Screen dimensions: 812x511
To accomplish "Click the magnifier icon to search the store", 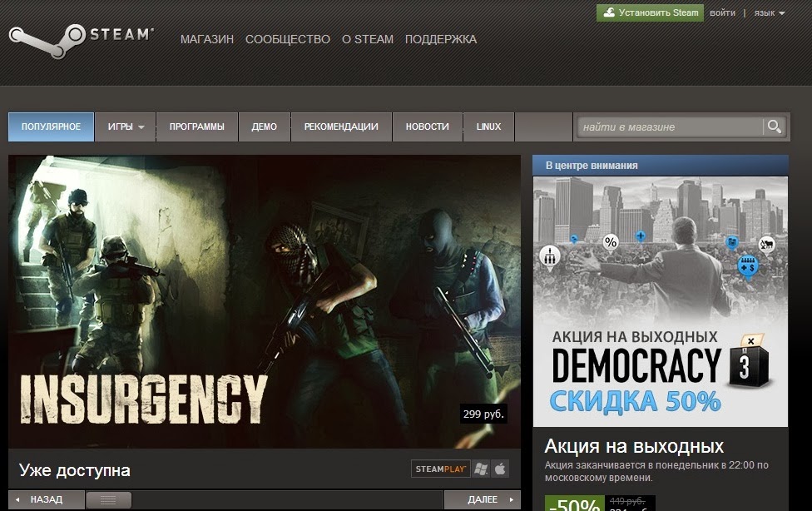I will [775, 127].
